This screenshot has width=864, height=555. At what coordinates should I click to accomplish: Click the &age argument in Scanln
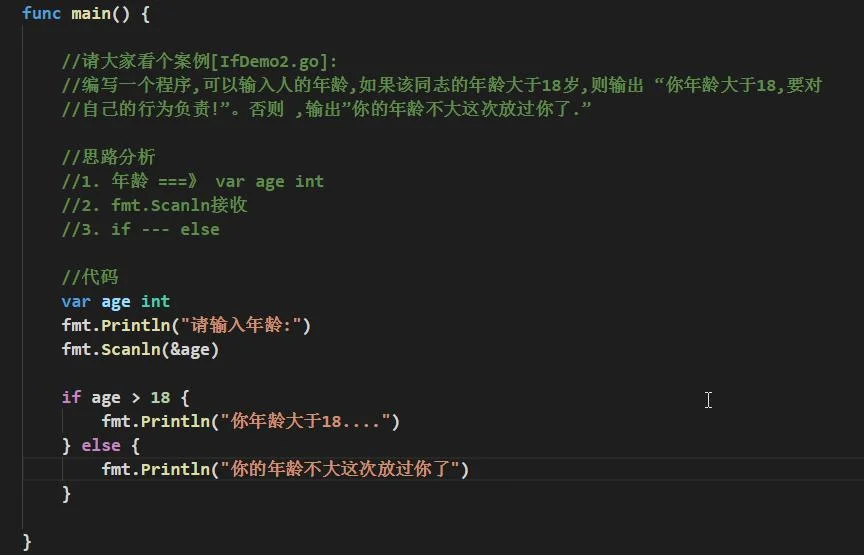coord(190,349)
